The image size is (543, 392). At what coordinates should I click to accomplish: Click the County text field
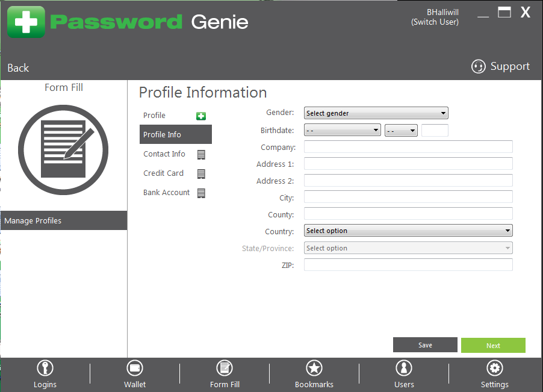click(x=408, y=214)
